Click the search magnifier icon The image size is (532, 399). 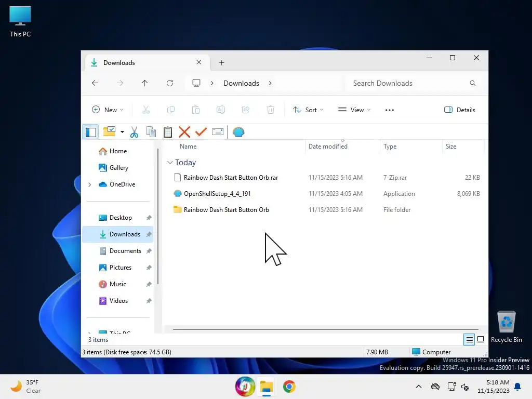pyautogui.click(x=472, y=83)
